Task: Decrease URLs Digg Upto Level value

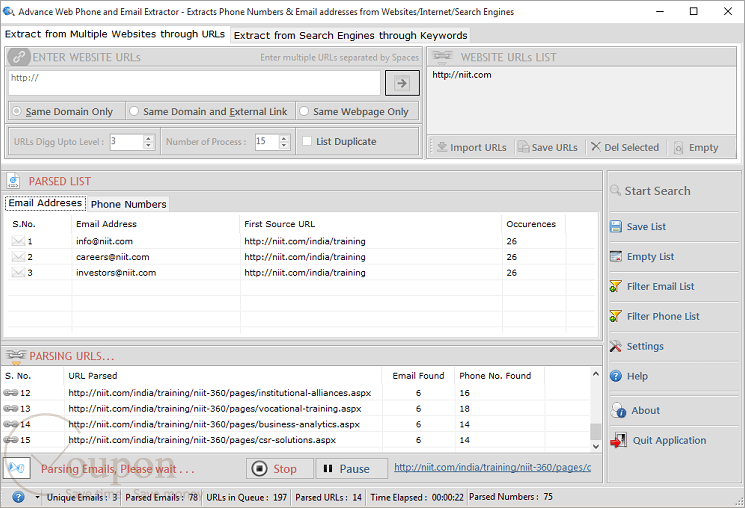Action: tap(149, 145)
